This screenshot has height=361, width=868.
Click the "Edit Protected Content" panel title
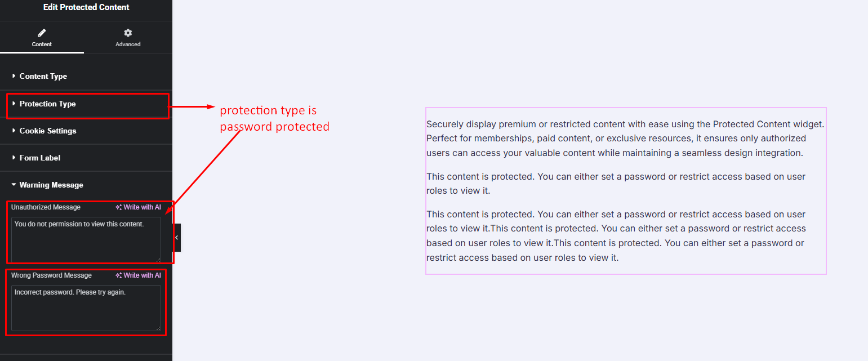(86, 7)
